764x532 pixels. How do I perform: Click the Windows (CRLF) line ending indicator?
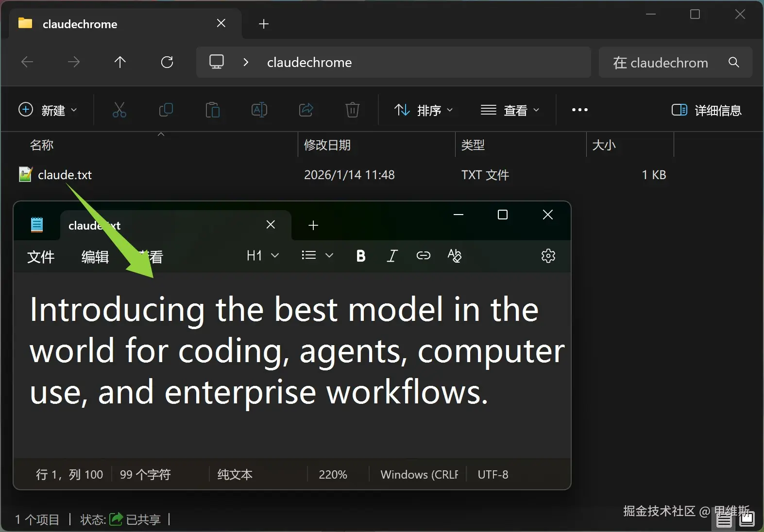coord(419,474)
